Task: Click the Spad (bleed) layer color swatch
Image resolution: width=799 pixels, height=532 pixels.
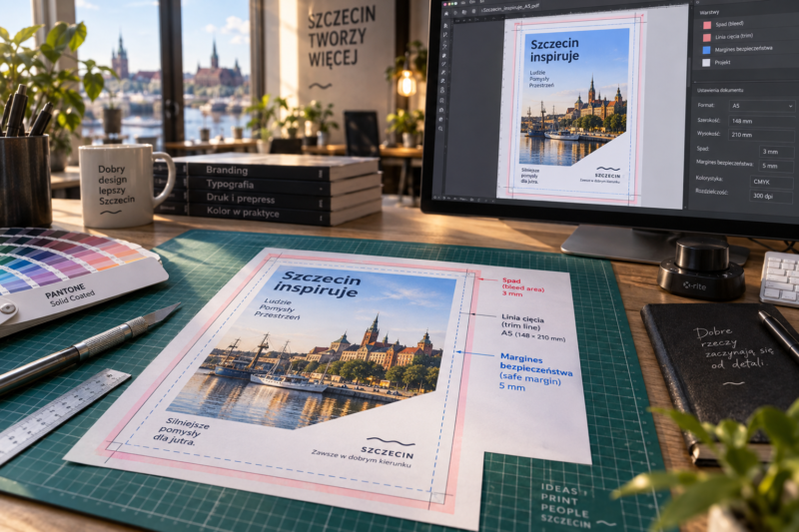Action: click(x=707, y=25)
